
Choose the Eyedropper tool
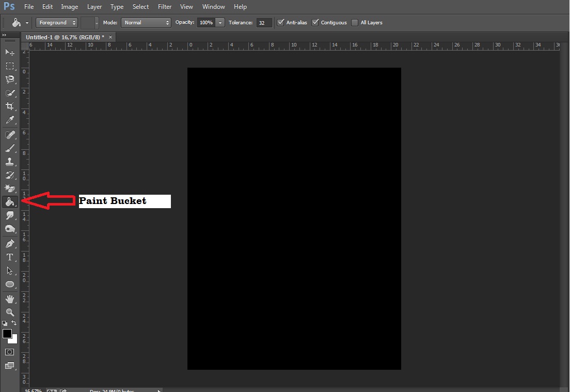pos(9,120)
